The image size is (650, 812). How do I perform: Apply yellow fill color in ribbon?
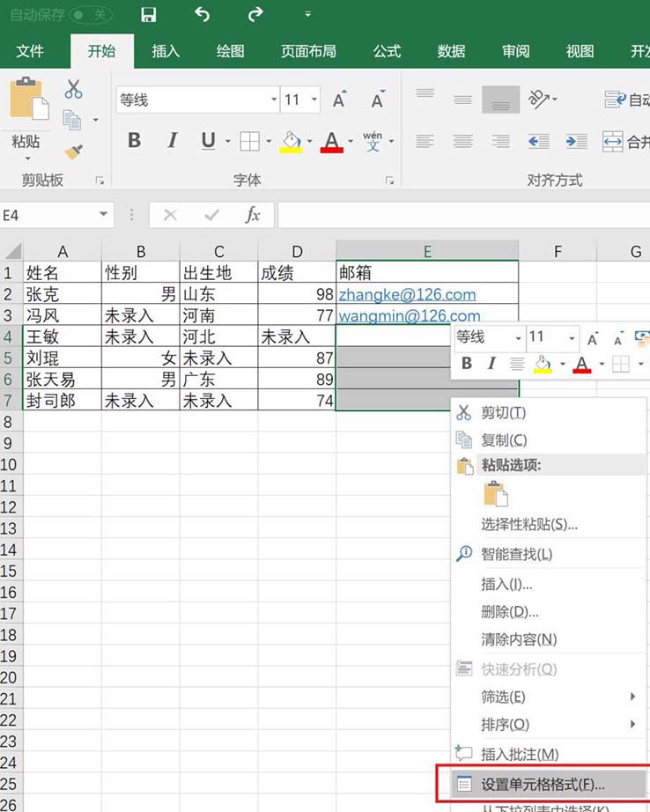point(291,141)
